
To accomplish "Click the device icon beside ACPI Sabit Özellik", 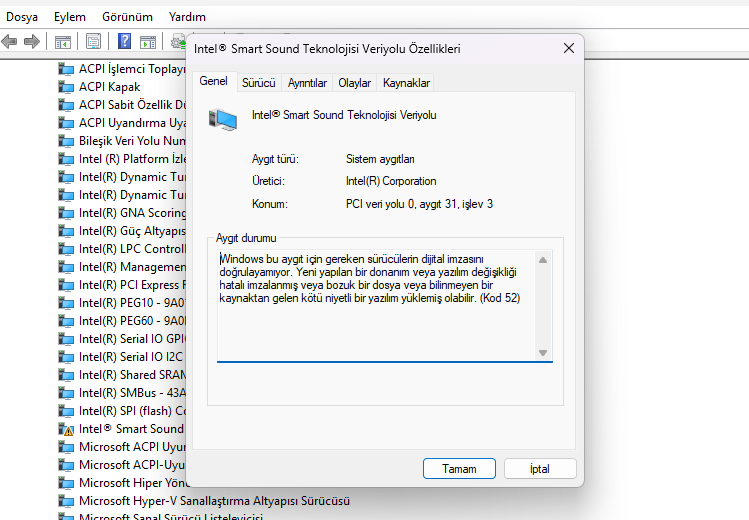I will point(66,105).
